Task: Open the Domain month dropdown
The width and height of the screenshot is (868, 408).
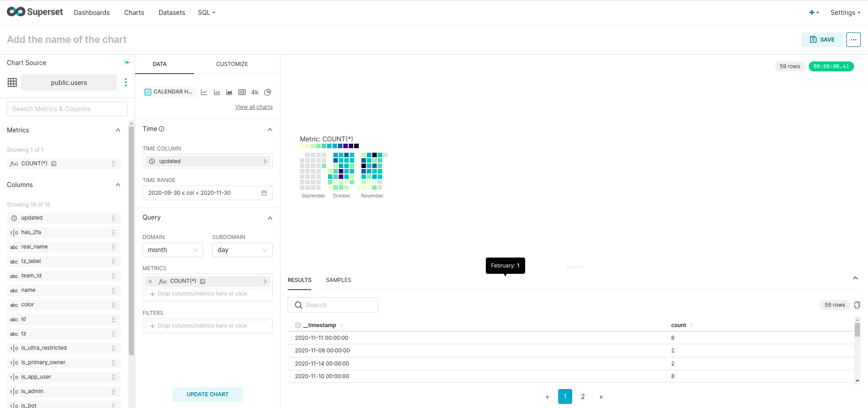Action: point(173,250)
